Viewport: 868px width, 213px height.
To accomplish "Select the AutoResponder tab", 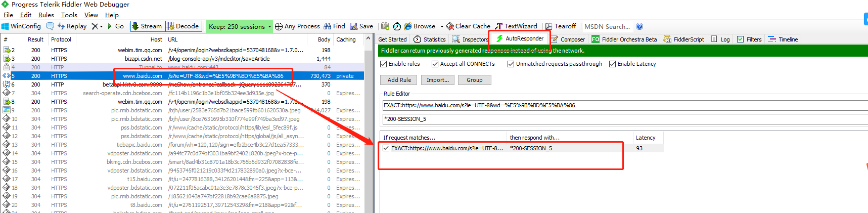I will (519, 38).
